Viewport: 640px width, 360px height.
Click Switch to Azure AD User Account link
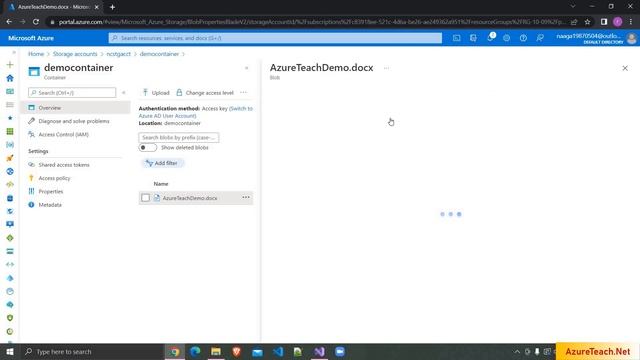point(196,112)
